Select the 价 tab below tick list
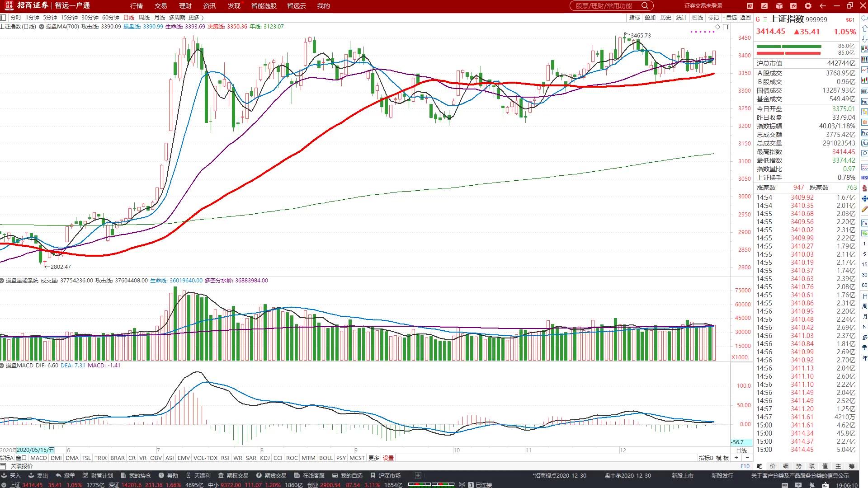This screenshot has height=488, width=868. [773, 466]
